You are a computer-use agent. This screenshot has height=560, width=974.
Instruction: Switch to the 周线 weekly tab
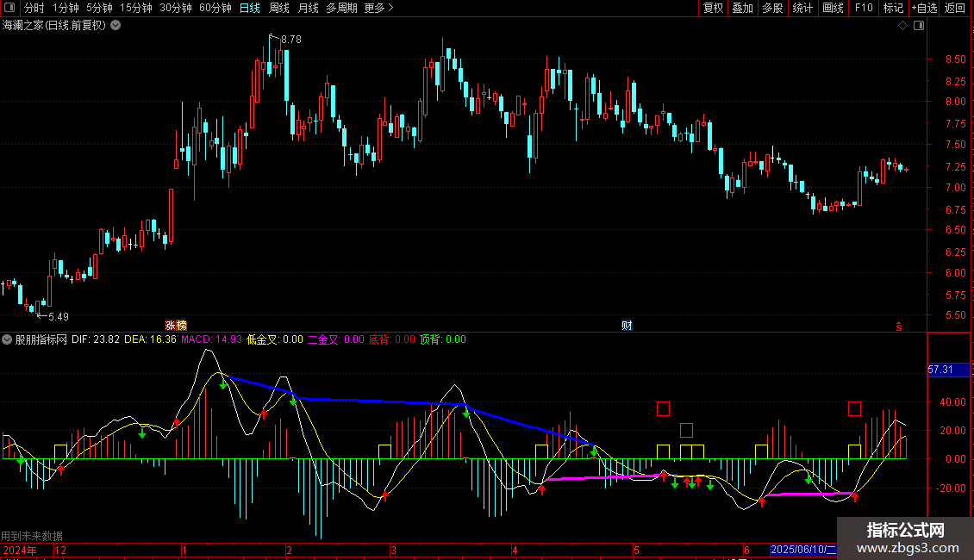pyautogui.click(x=279, y=9)
